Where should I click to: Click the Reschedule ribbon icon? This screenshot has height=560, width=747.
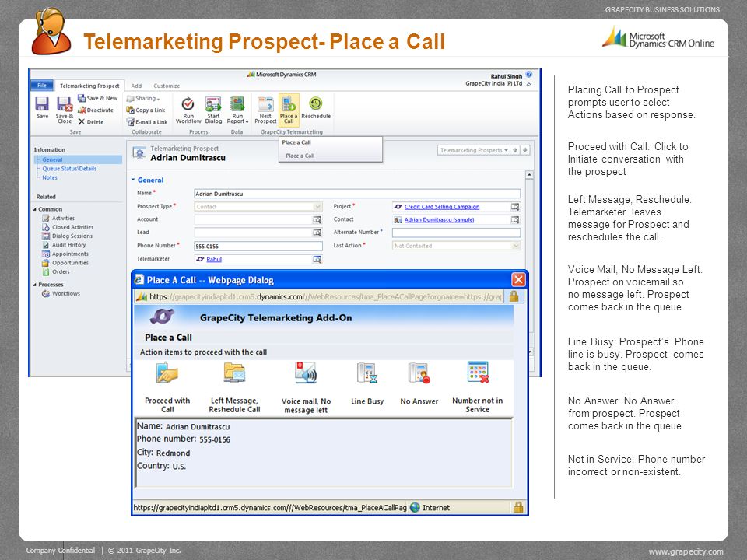316,107
